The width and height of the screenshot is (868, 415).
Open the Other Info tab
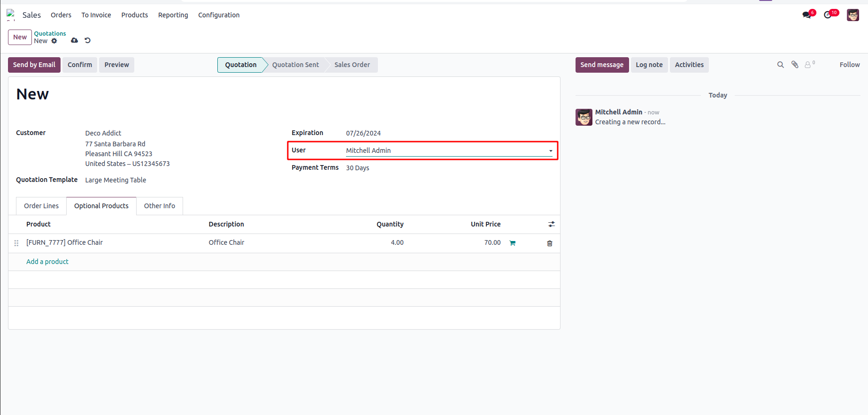(160, 206)
